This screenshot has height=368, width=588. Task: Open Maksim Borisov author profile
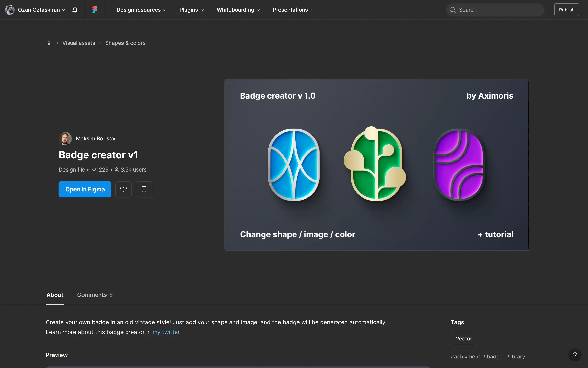pyautogui.click(x=96, y=138)
